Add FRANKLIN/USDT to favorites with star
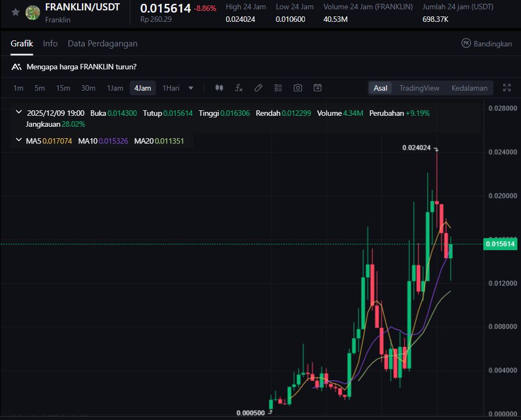 click(x=16, y=12)
